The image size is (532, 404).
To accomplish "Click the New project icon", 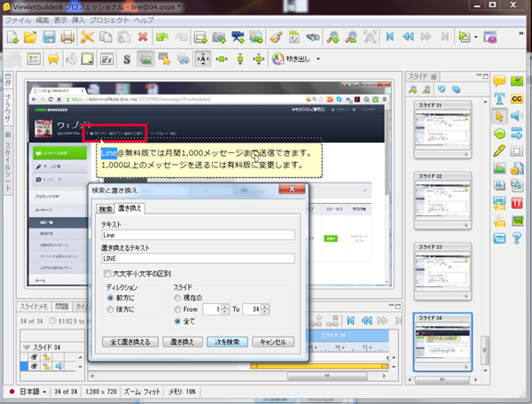I will click(x=13, y=37).
